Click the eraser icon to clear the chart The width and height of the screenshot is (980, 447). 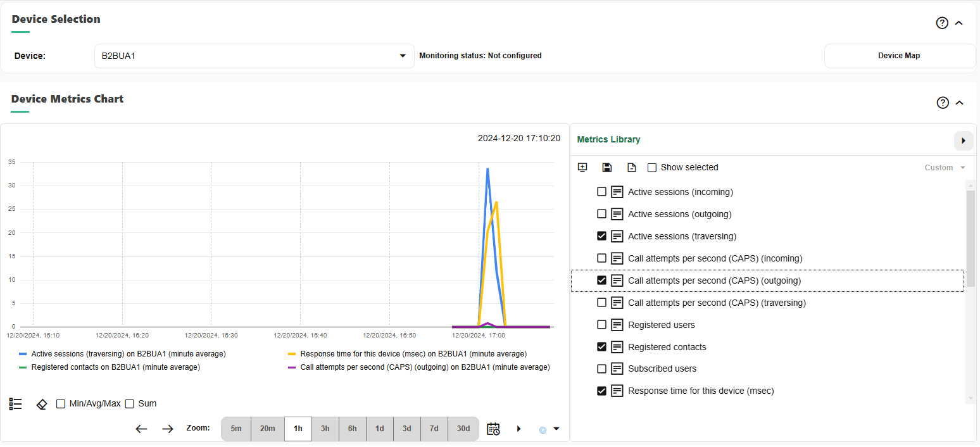[x=41, y=403]
